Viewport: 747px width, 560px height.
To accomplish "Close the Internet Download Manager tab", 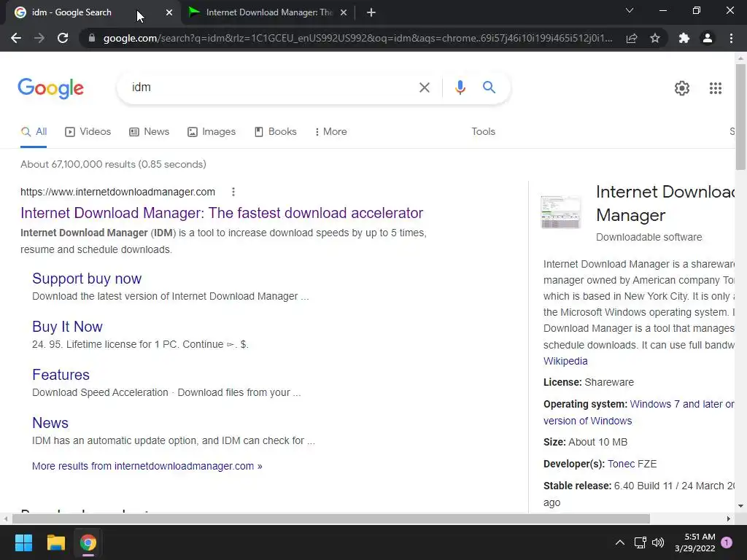I will tap(344, 12).
